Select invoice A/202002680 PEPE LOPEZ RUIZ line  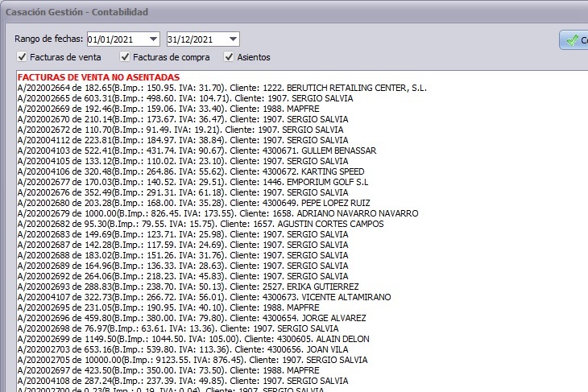[194, 203]
